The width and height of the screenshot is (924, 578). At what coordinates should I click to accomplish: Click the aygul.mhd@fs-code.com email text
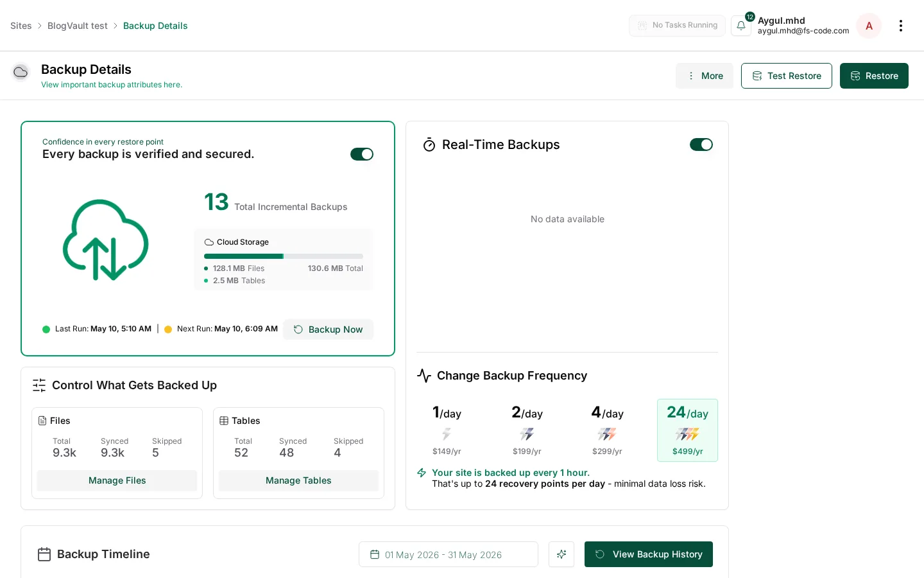point(803,31)
